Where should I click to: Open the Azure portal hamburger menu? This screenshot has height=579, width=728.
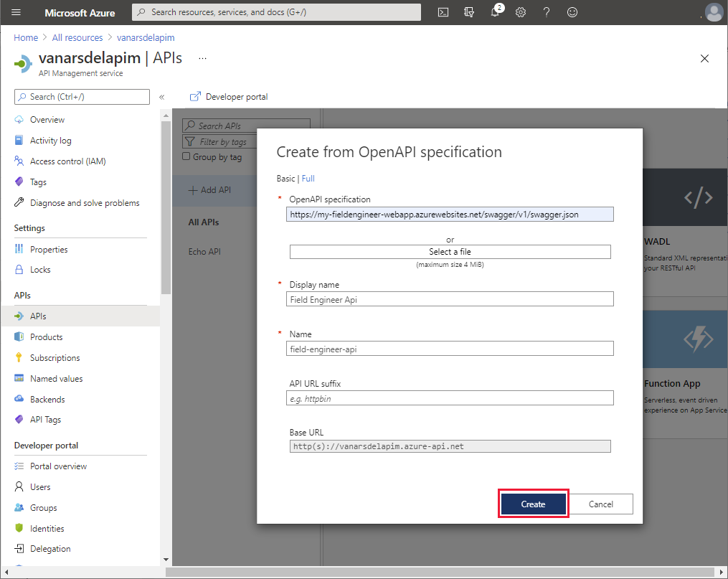tap(16, 12)
